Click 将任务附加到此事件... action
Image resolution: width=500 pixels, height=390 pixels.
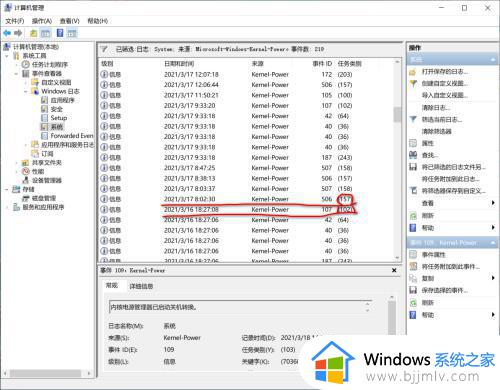(x=451, y=267)
